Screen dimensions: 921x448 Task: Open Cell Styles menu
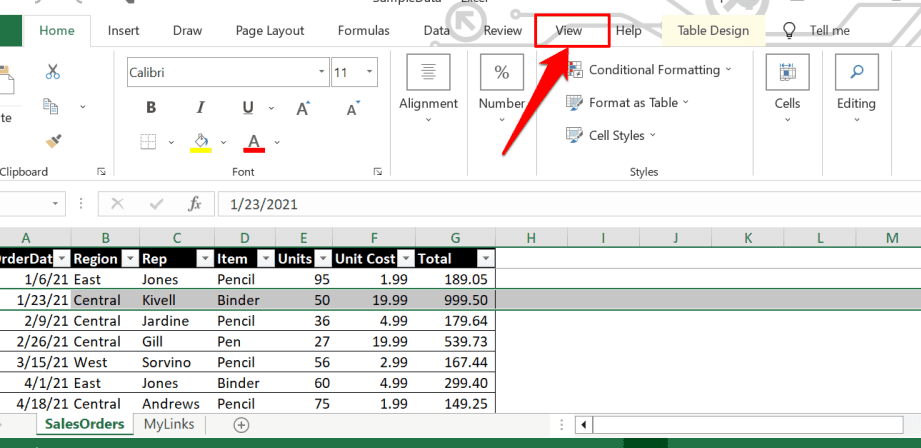[610, 136]
